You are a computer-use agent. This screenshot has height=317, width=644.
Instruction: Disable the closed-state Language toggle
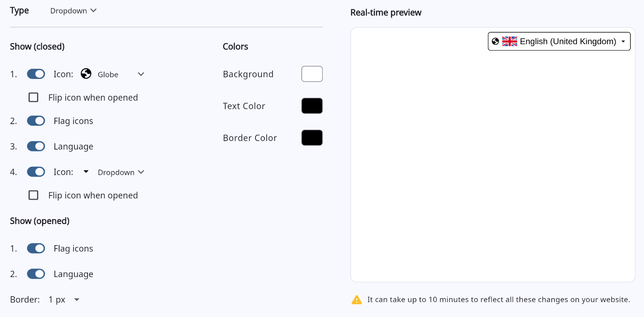click(36, 146)
